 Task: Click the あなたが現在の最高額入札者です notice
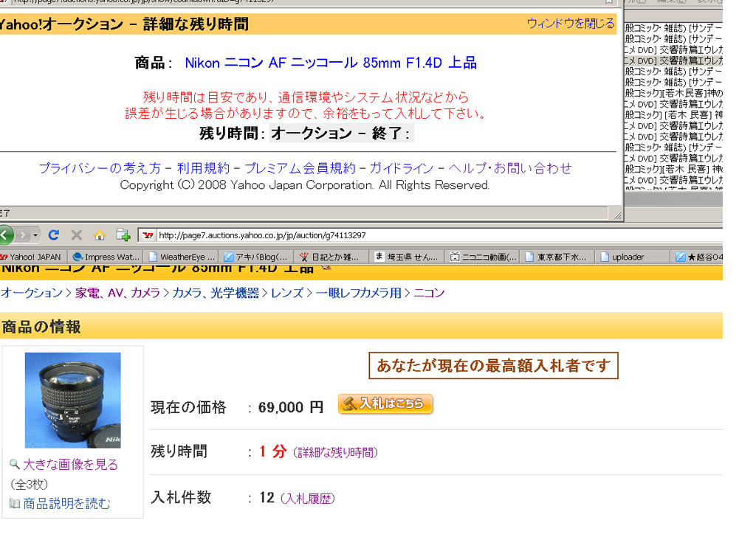493,366
